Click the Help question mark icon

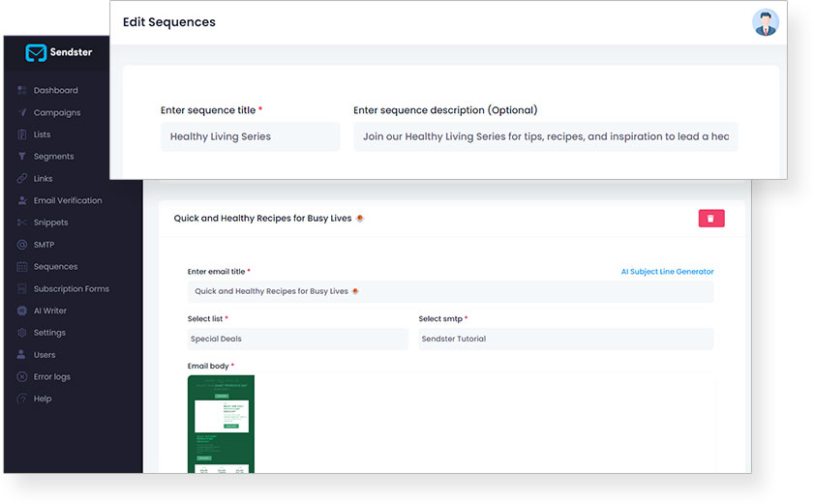pyautogui.click(x=22, y=399)
